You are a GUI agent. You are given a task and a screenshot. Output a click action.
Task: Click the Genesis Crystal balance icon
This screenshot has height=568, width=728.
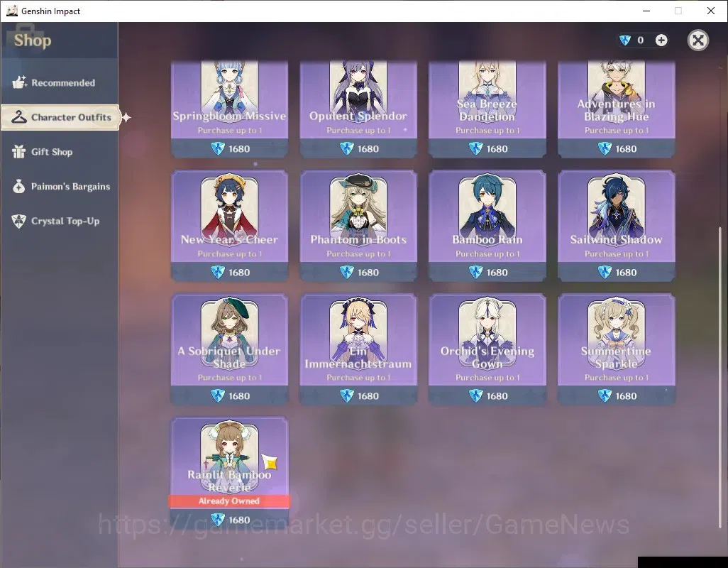pyautogui.click(x=625, y=40)
